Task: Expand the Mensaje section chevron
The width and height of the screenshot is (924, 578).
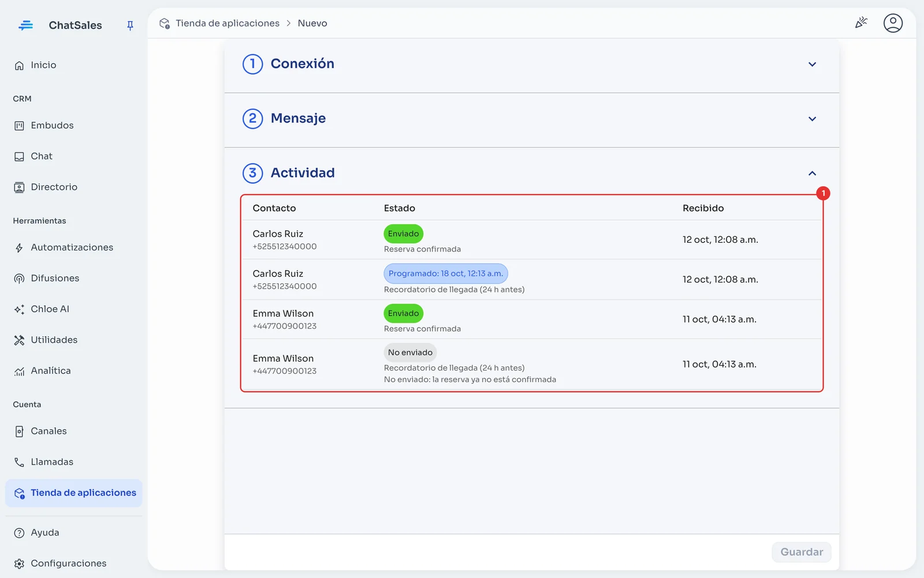Action: (x=812, y=118)
